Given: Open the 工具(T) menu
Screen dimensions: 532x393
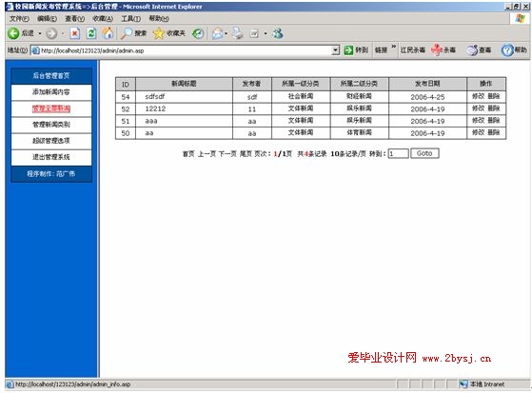Looking at the screenshot, I should [131, 18].
